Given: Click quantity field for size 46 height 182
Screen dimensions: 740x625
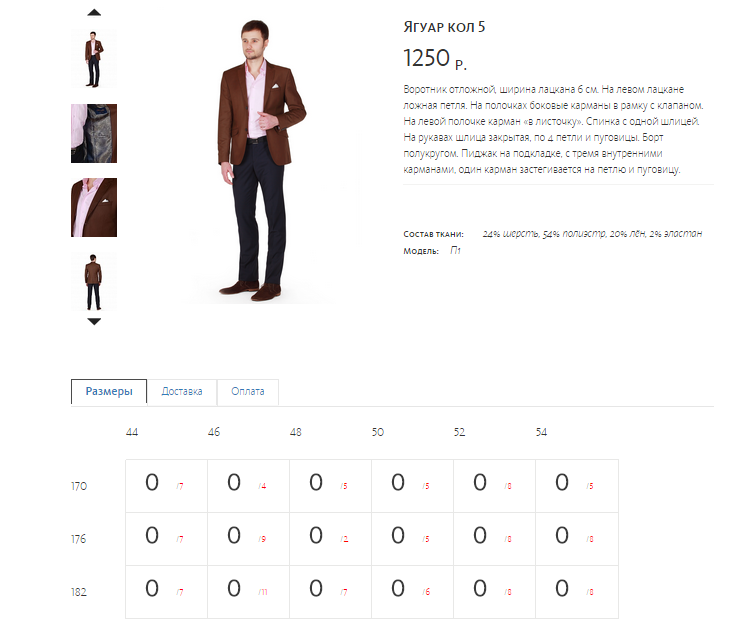Looking at the screenshot, I should click(234, 588).
